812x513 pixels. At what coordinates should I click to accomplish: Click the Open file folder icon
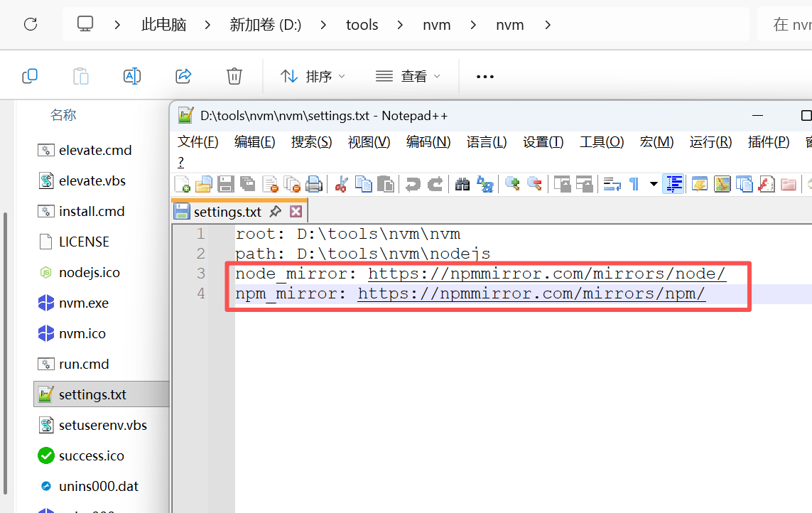pyautogui.click(x=204, y=185)
